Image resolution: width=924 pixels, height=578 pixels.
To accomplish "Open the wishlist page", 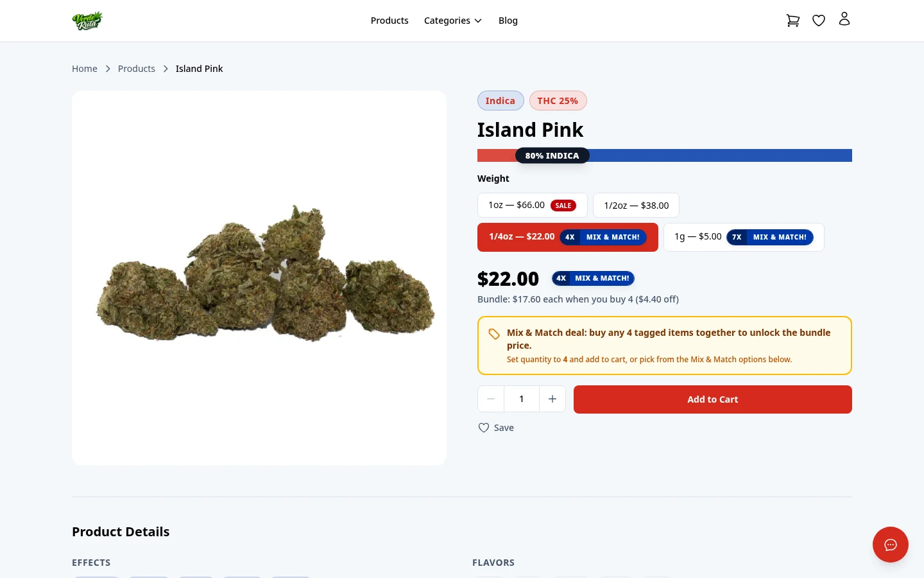I will click(x=819, y=20).
